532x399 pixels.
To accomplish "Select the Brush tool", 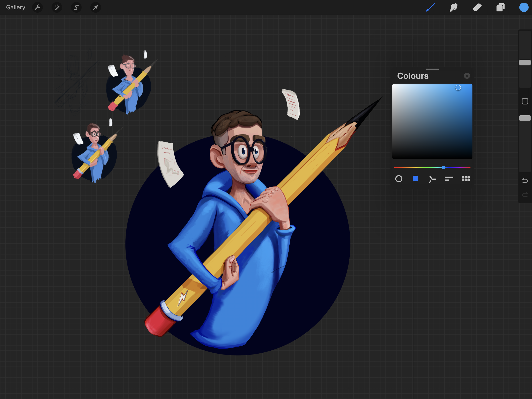I will [430, 7].
